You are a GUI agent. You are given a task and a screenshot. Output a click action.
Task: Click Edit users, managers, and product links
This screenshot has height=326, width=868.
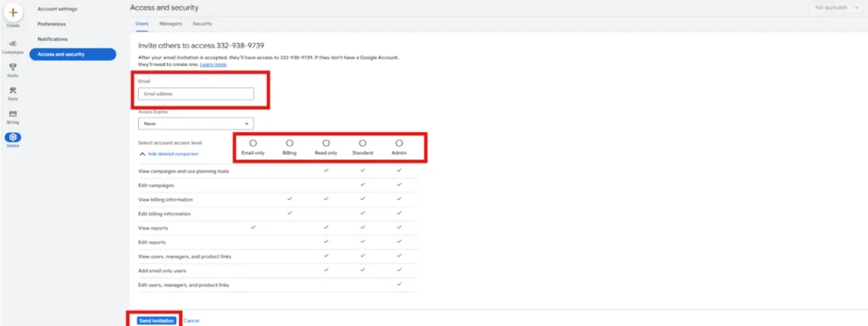tap(183, 285)
